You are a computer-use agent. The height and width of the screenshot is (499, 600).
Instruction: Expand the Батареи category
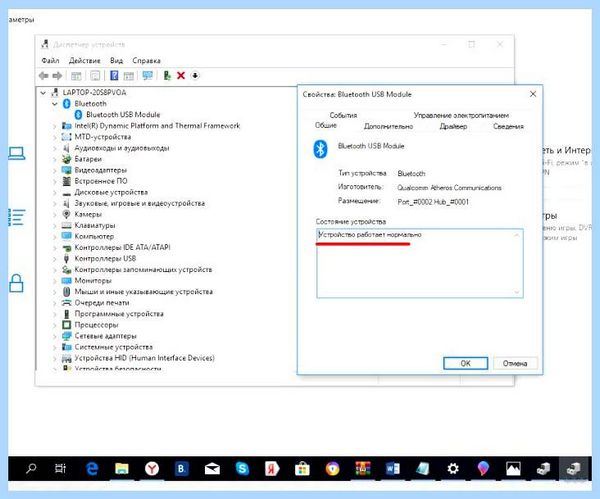55,159
